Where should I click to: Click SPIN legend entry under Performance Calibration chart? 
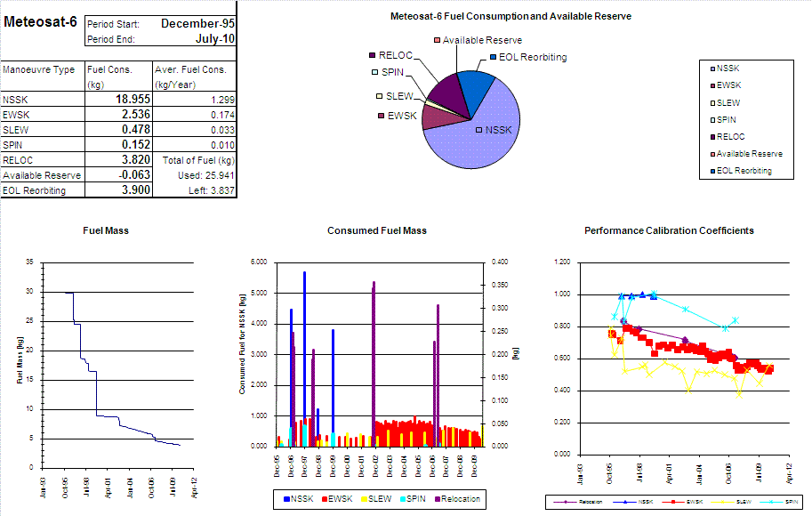point(779,502)
